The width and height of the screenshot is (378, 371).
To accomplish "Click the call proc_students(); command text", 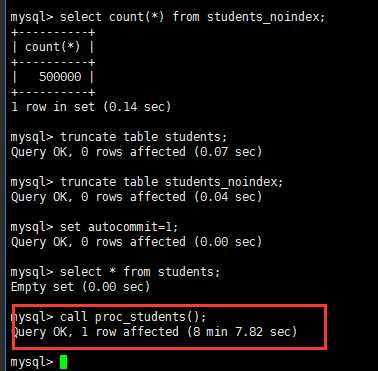I will [133, 317].
